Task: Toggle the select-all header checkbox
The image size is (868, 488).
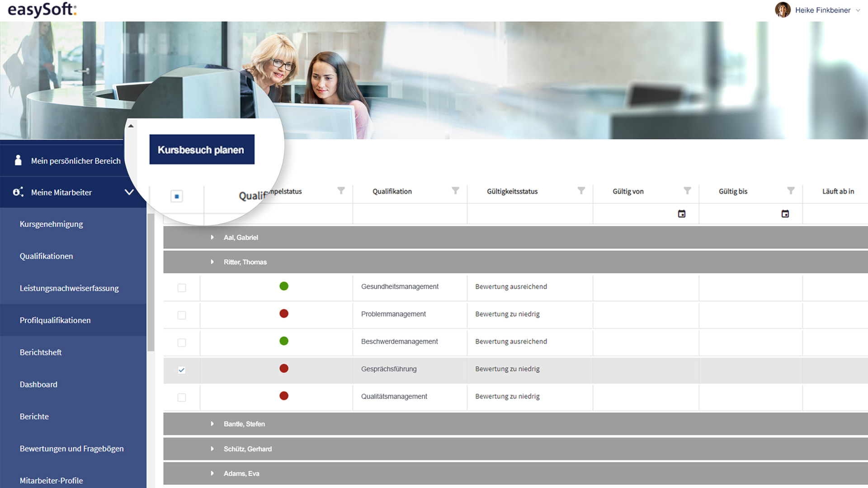Action: 177,197
